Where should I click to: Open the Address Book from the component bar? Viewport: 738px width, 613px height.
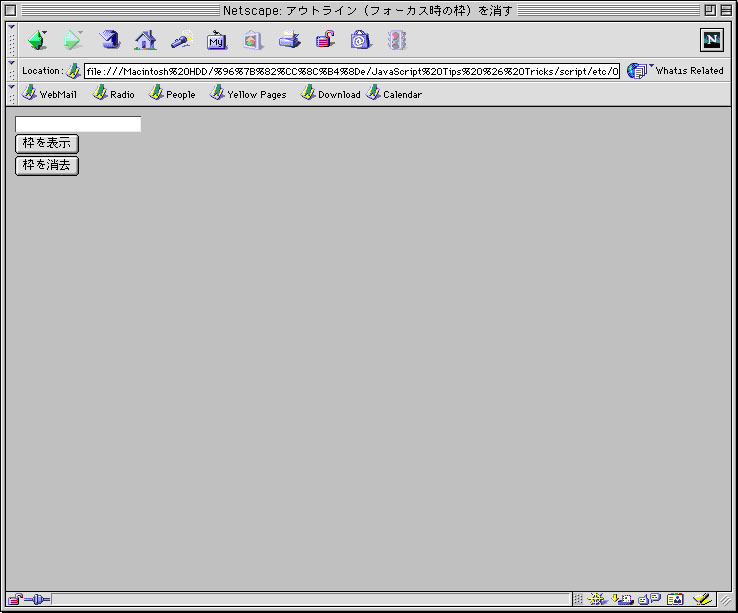coord(675,599)
